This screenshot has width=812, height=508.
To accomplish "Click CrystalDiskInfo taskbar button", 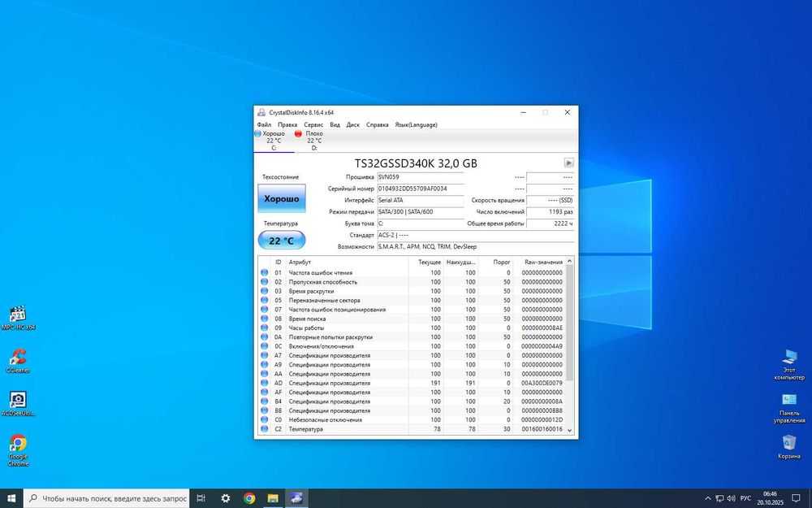I will 296,498.
